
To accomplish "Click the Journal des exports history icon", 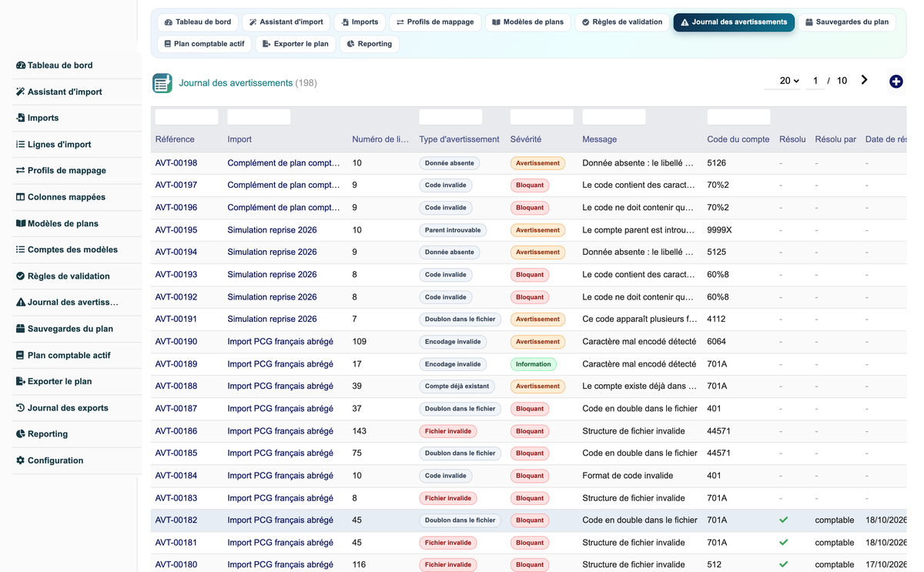I will [21, 407].
